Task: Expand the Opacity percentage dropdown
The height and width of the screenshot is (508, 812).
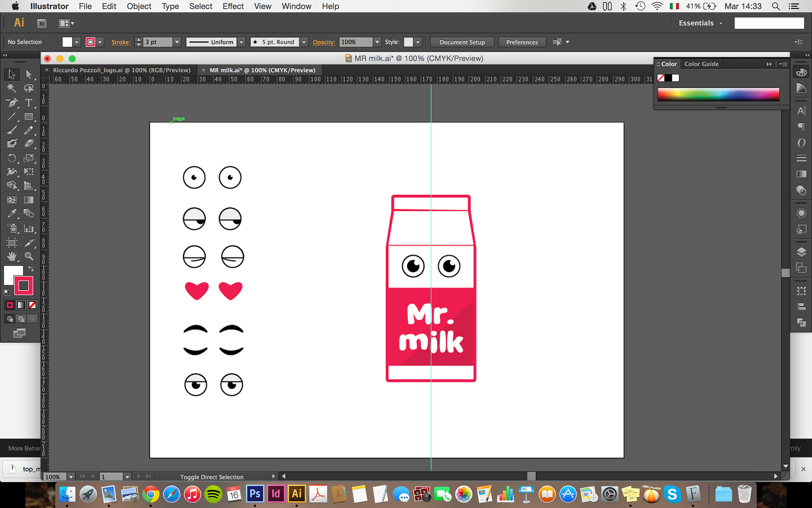Action: coord(377,42)
